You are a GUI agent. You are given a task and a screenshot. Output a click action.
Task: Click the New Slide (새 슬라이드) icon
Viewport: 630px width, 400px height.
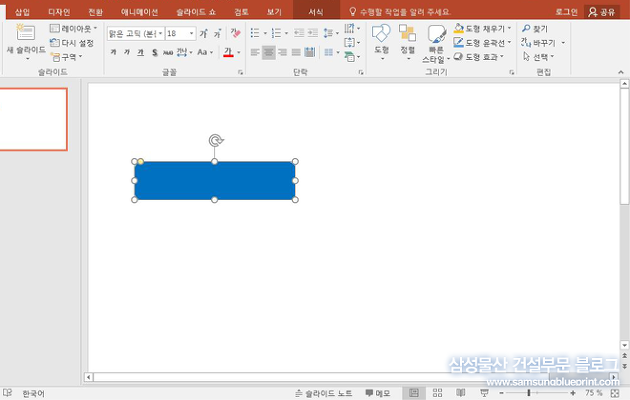(25, 33)
